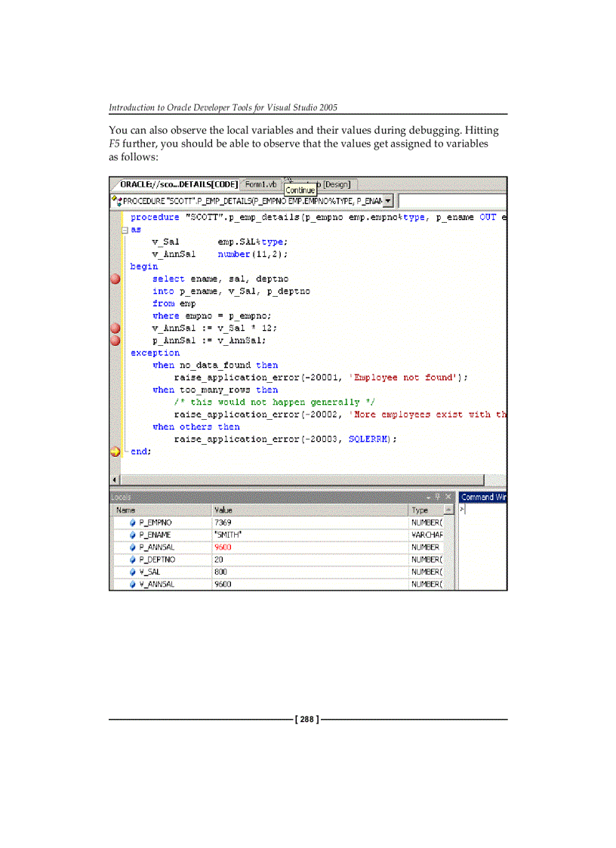Click the P_DEPTNO variable icon
Image resolution: width=616 pixels, height=848 pixels.
coord(133,560)
